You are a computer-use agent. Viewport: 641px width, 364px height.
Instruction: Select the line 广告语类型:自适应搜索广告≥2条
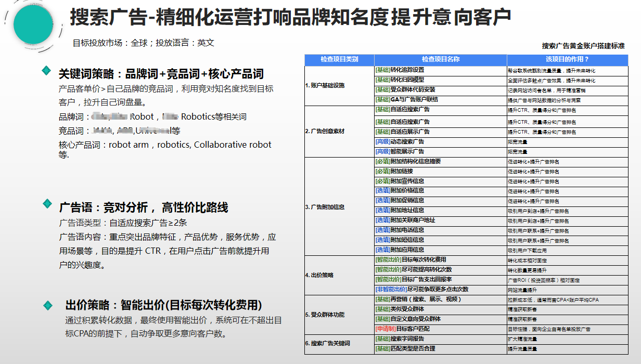pos(123,223)
